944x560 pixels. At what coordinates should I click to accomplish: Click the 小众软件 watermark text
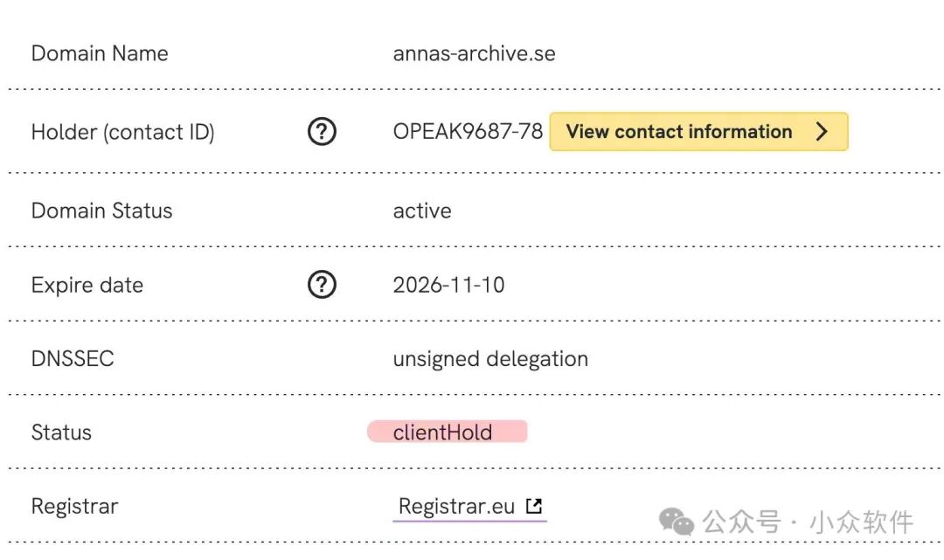[x=861, y=522]
